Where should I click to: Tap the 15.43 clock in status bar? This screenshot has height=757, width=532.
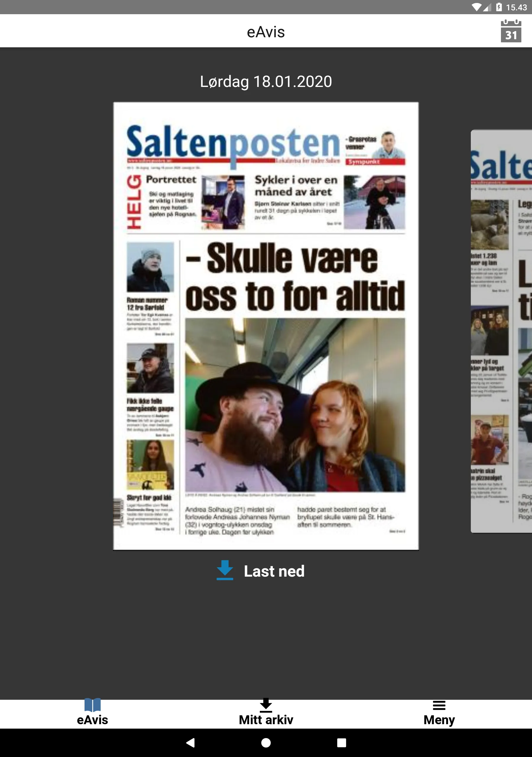pos(517,7)
